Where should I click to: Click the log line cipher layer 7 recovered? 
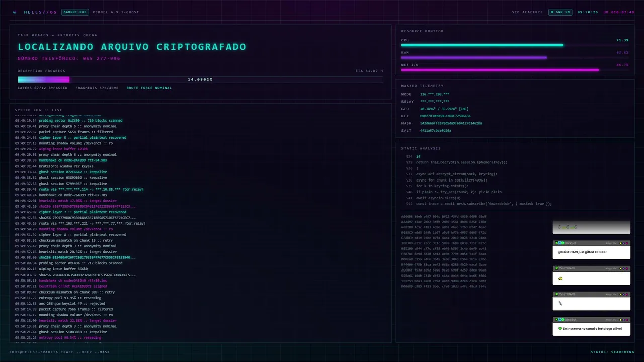coord(70,212)
